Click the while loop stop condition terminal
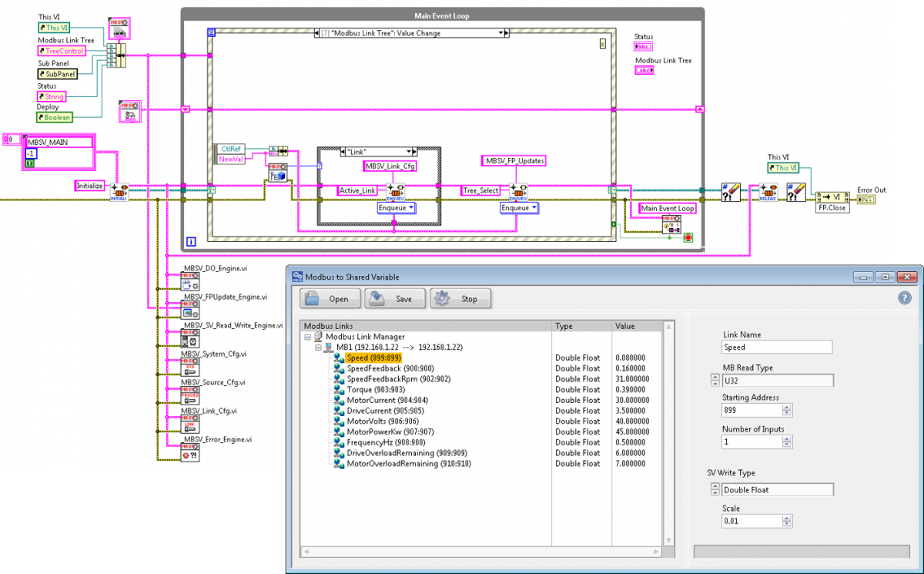Screen dimensions: 924x574 [688, 237]
